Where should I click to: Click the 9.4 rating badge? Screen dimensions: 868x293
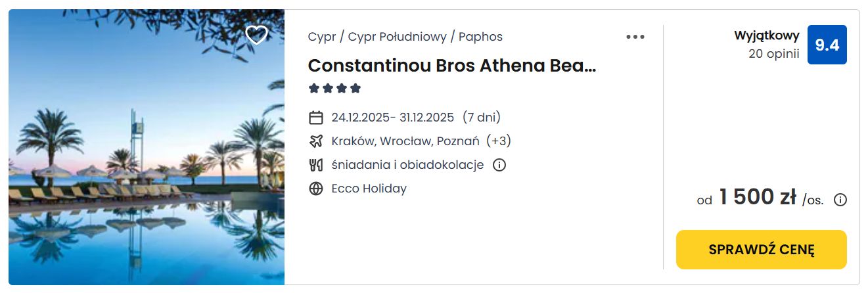827,45
